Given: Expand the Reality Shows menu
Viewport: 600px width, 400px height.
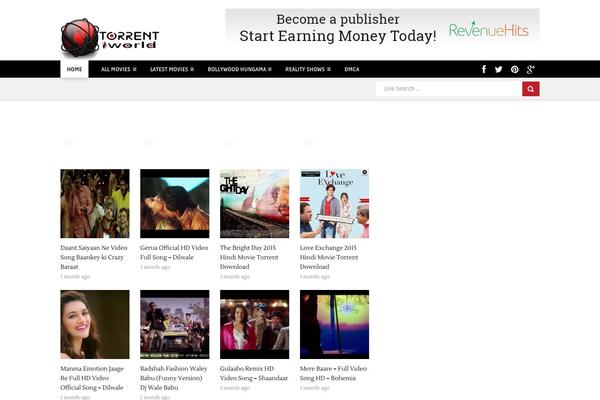Looking at the screenshot, I should click(309, 69).
